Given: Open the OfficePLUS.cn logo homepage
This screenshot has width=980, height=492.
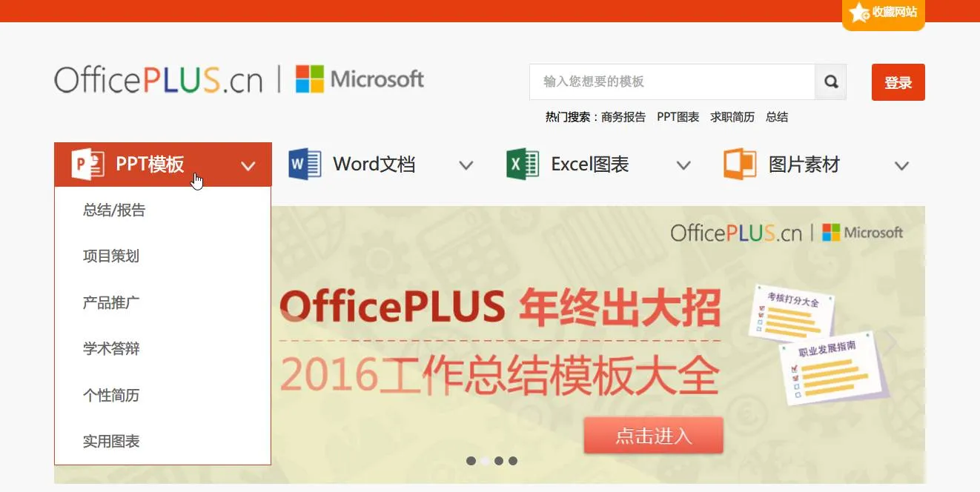Looking at the screenshot, I should coord(159,79).
